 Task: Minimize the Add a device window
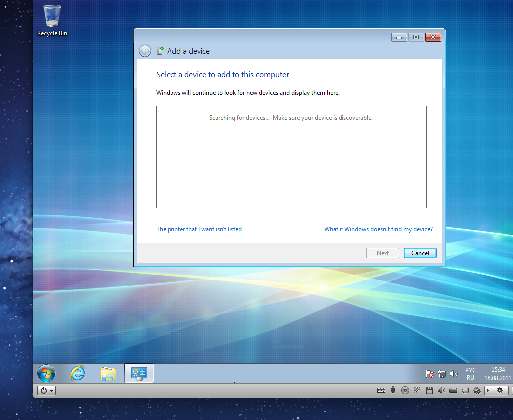click(x=399, y=37)
